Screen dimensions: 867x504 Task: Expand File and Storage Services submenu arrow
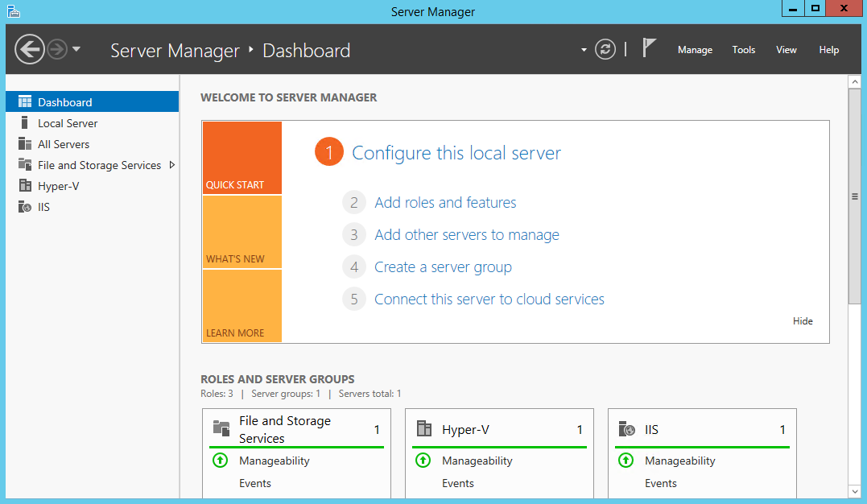[x=171, y=165]
